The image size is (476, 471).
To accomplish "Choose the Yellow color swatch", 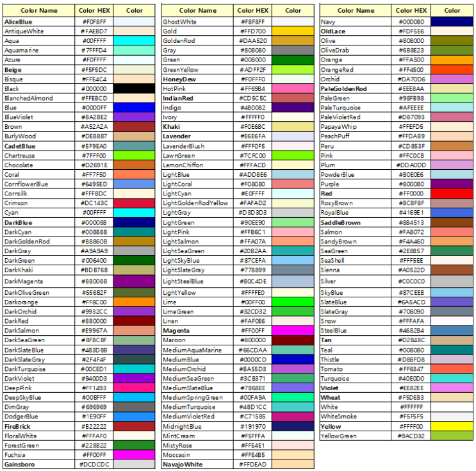I will coord(452,426).
